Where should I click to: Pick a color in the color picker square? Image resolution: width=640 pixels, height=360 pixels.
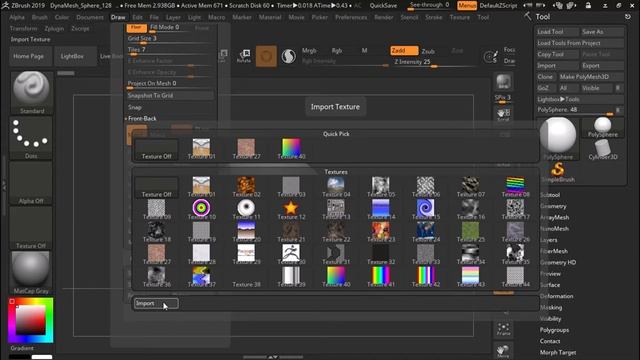[31, 320]
